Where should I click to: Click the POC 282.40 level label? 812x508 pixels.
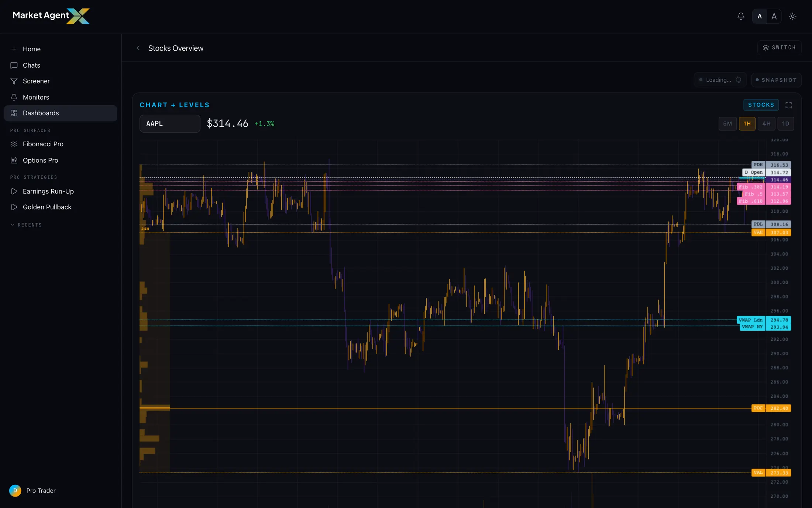[x=771, y=408]
